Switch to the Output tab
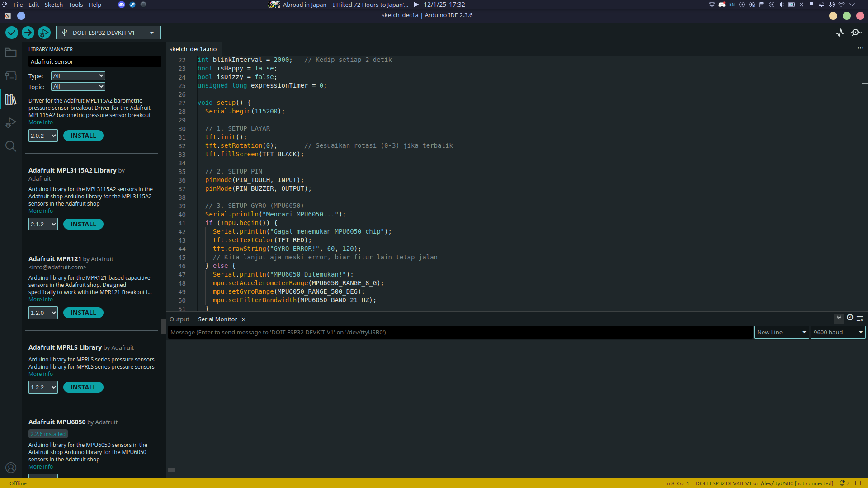 click(179, 319)
